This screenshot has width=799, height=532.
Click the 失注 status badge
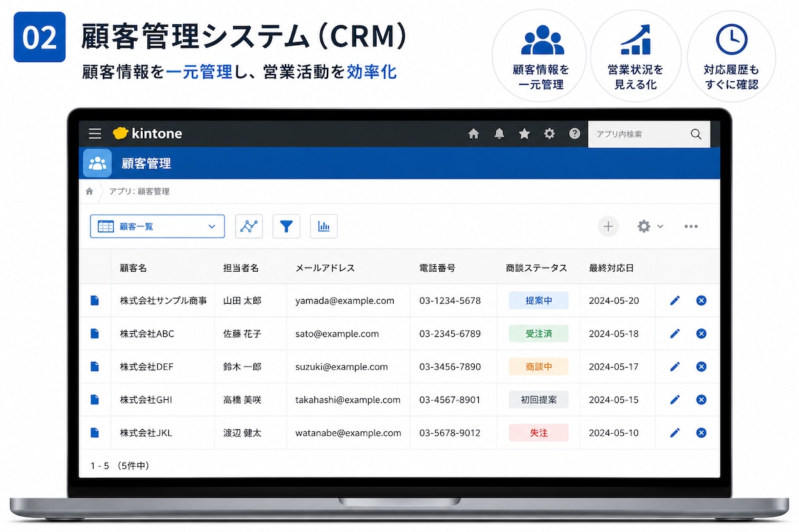(x=539, y=433)
